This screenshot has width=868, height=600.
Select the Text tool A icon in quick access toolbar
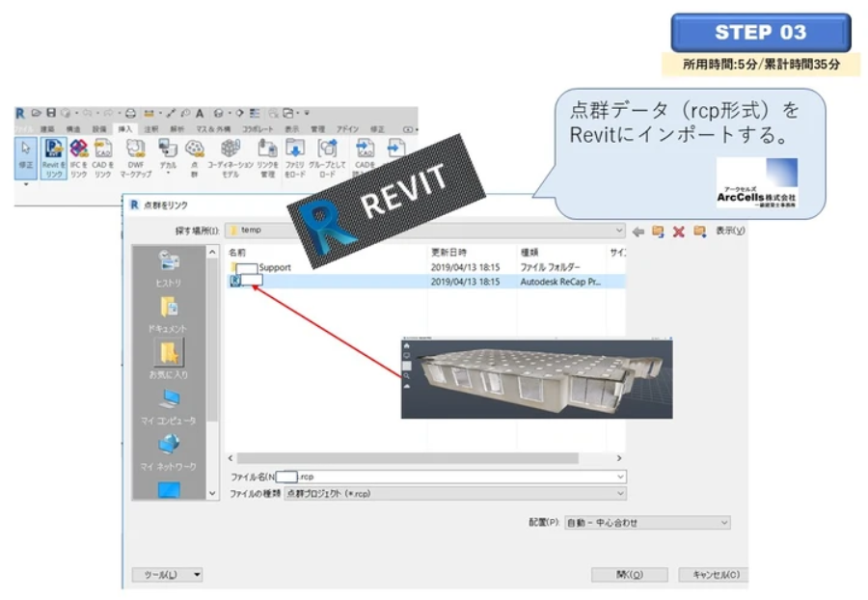200,114
